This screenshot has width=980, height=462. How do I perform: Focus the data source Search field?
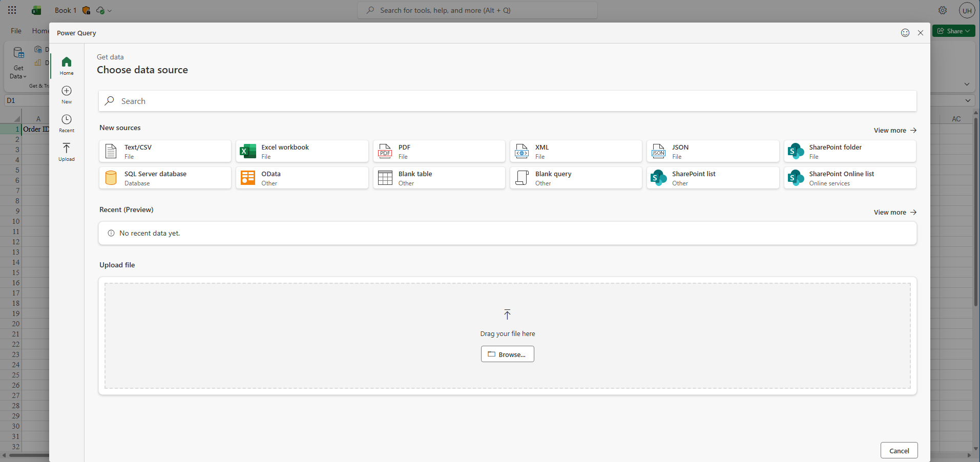(507, 101)
